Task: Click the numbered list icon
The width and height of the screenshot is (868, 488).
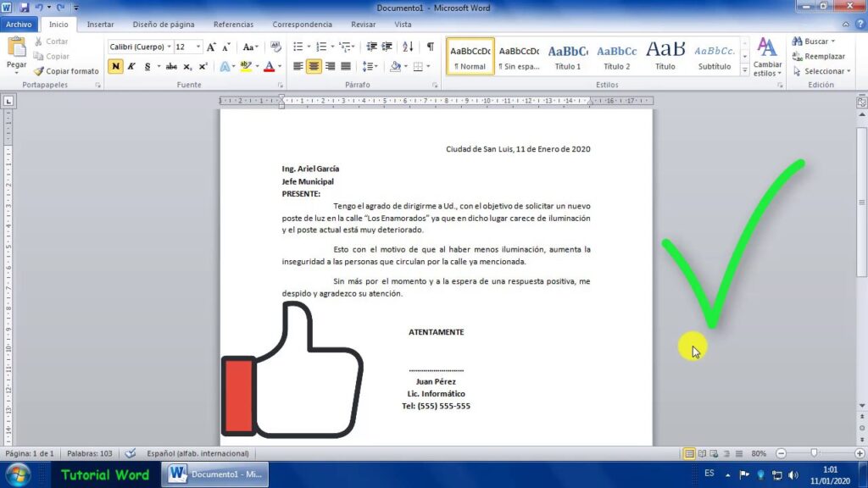Action: coord(321,47)
